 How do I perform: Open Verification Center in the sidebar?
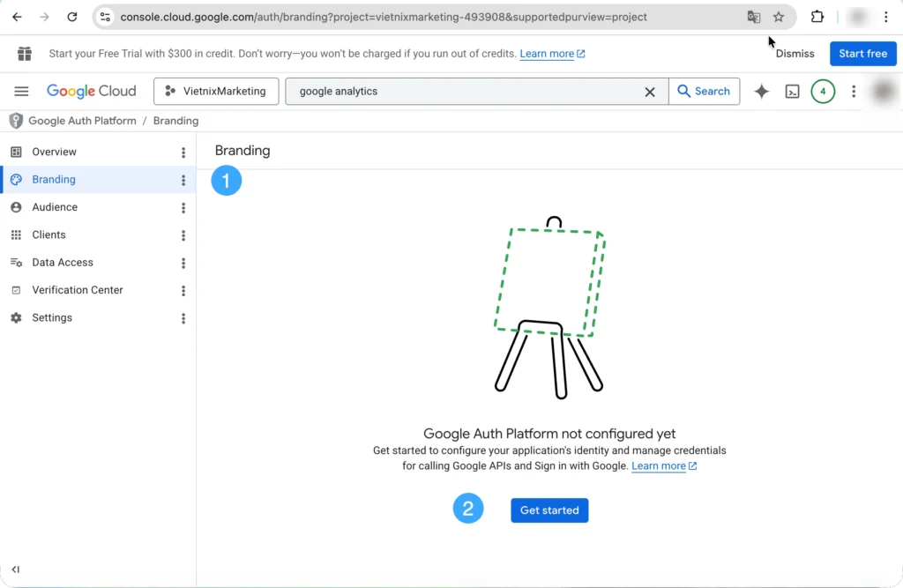coord(77,290)
